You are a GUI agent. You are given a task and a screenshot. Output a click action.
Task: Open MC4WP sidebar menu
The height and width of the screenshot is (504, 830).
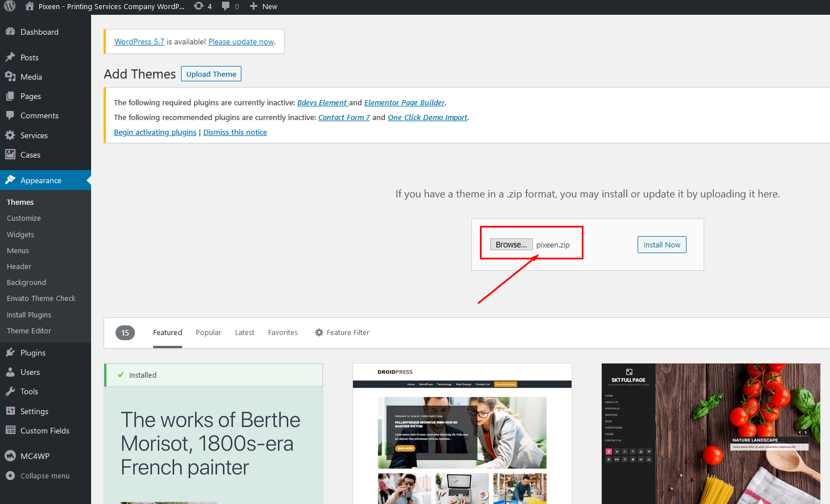click(35, 456)
